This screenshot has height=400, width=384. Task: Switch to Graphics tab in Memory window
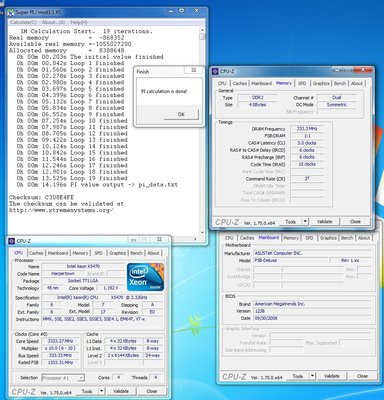[321, 83]
